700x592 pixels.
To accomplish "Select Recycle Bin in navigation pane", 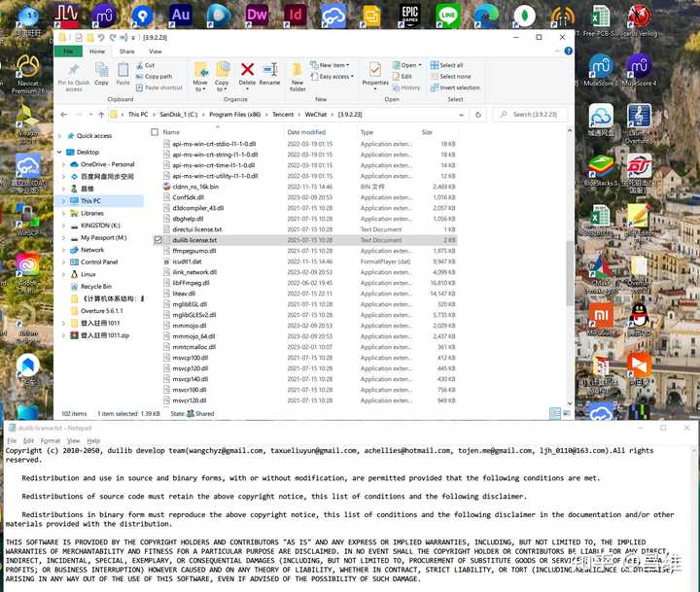I will coord(96,287).
